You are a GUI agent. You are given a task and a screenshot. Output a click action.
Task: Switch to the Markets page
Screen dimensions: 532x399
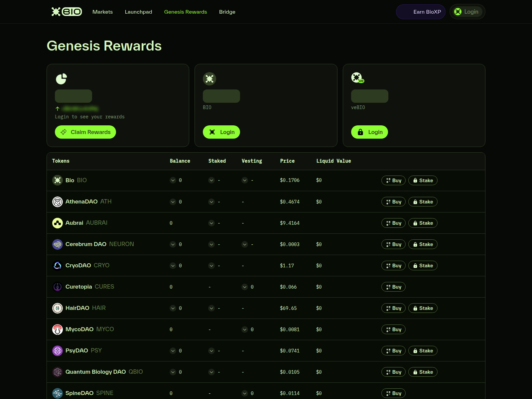[102, 12]
